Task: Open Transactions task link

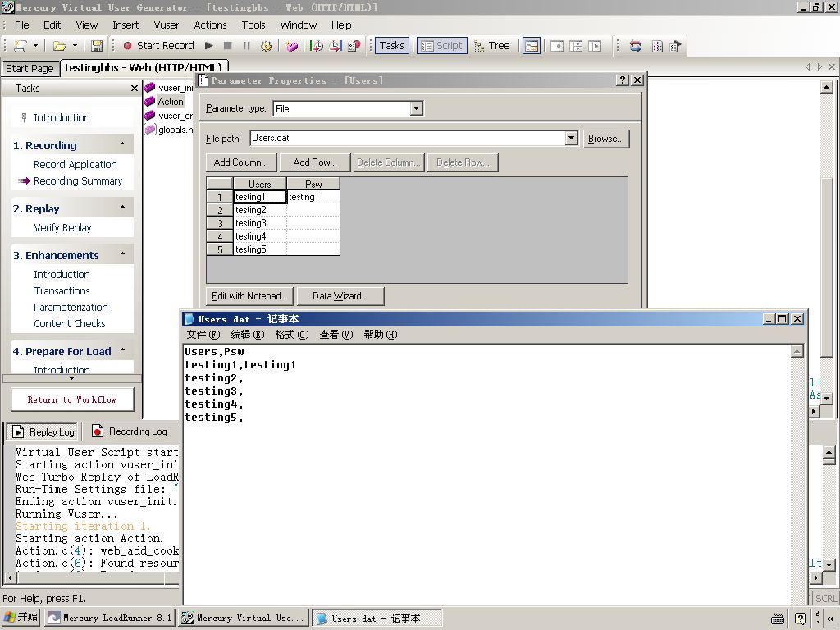Action: tap(62, 291)
